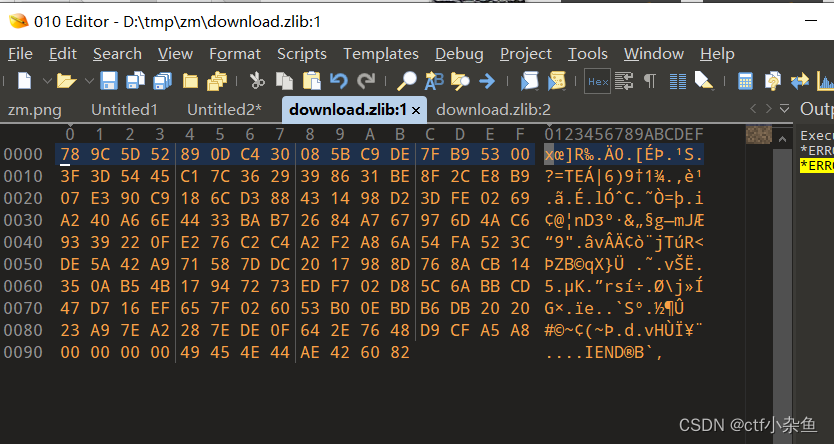
Task: Click the Convert double-arrow icon
Action: pyautogui.click(x=799, y=81)
